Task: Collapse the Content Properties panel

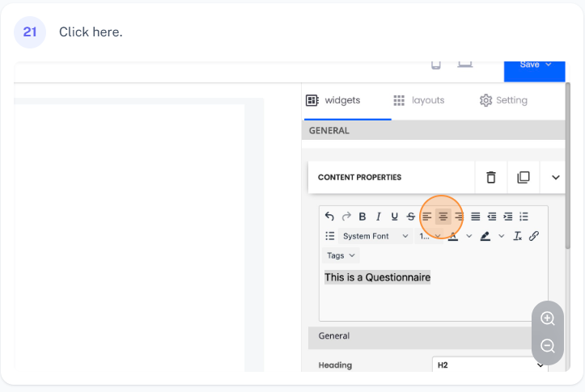Action: pos(556,177)
